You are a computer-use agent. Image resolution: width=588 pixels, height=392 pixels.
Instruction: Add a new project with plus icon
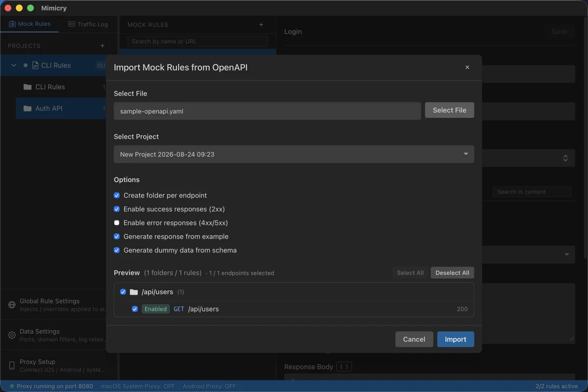(102, 46)
